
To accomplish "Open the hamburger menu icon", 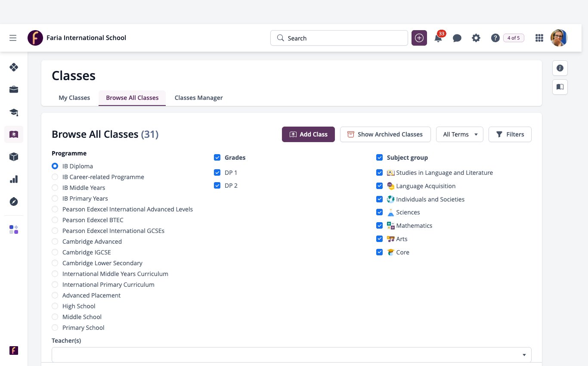I will pyautogui.click(x=13, y=38).
